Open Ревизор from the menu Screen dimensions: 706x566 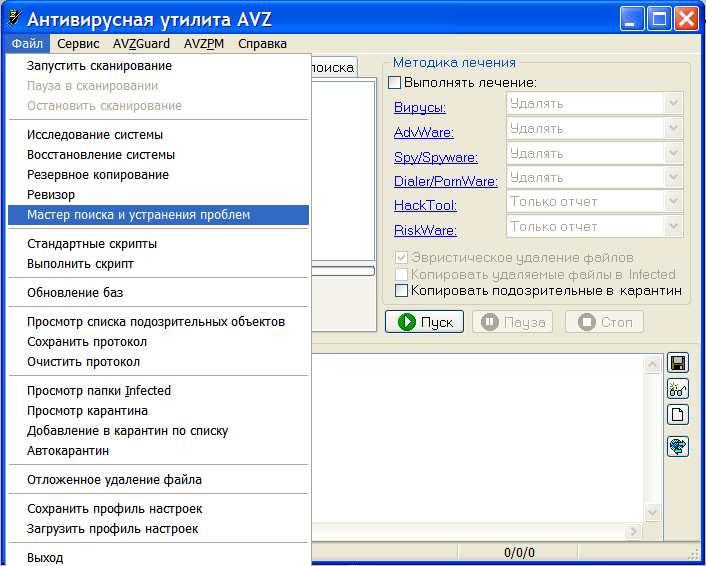click(158, 195)
